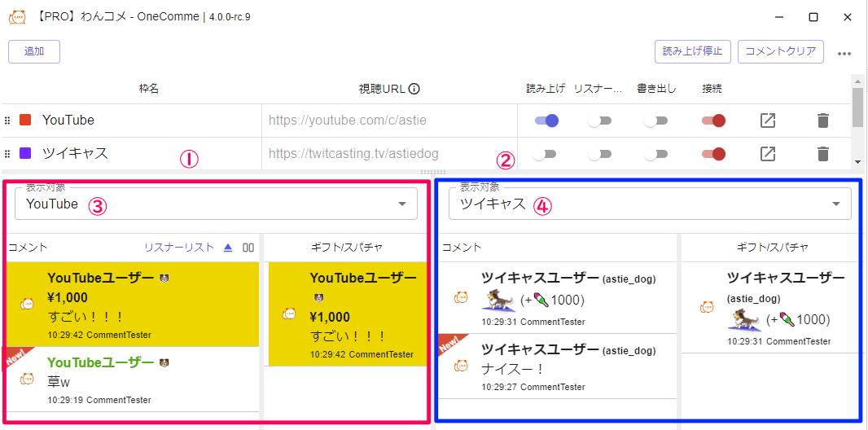Toggle the column layout icon beside リスナーリスト

click(248, 248)
